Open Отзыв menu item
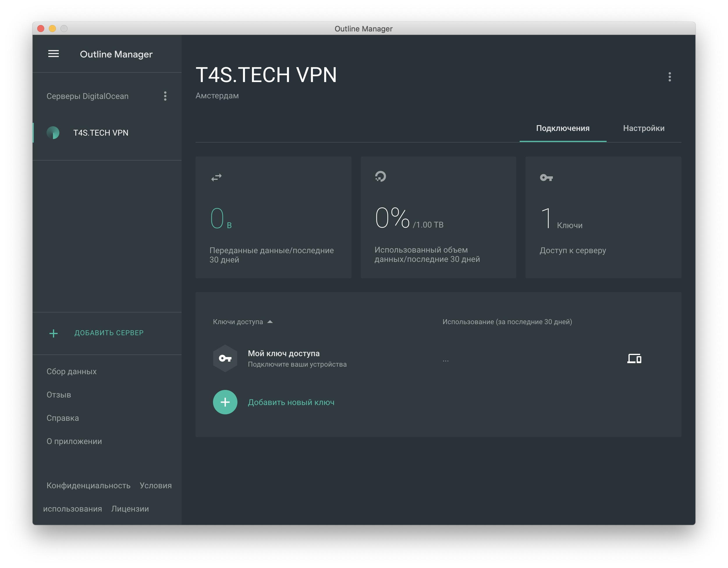 pos(59,395)
